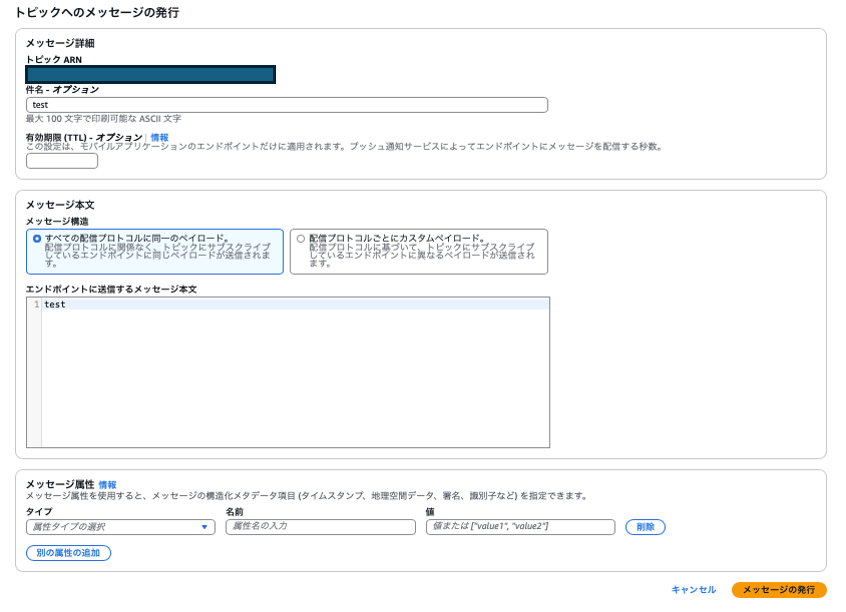Image resolution: width=846 pixels, height=612 pixels.
Task: Select the 配信プロトコルごとにカスタムペイロード radio button
Action: 296,237
